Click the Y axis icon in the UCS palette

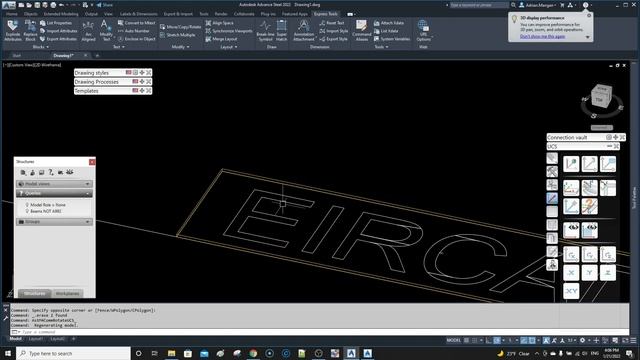point(589,273)
